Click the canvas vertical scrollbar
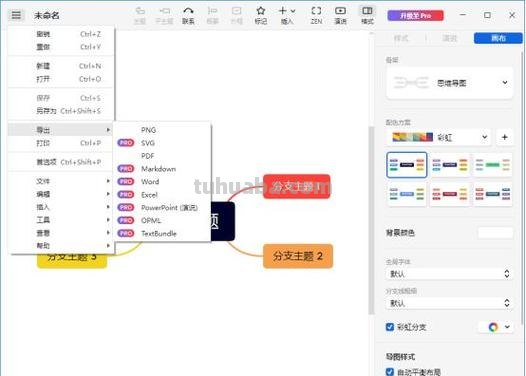This screenshot has height=376, width=526. pyautogui.click(x=371, y=220)
